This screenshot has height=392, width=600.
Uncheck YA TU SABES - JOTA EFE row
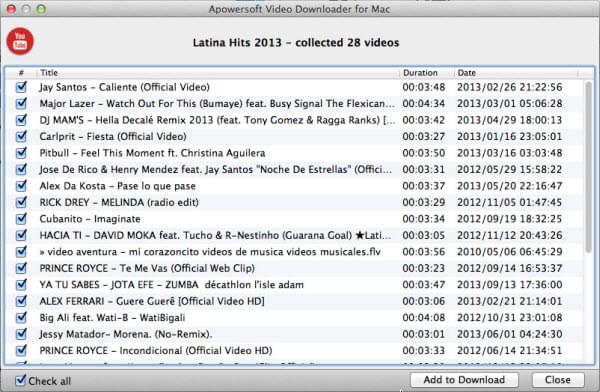point(21,285)
